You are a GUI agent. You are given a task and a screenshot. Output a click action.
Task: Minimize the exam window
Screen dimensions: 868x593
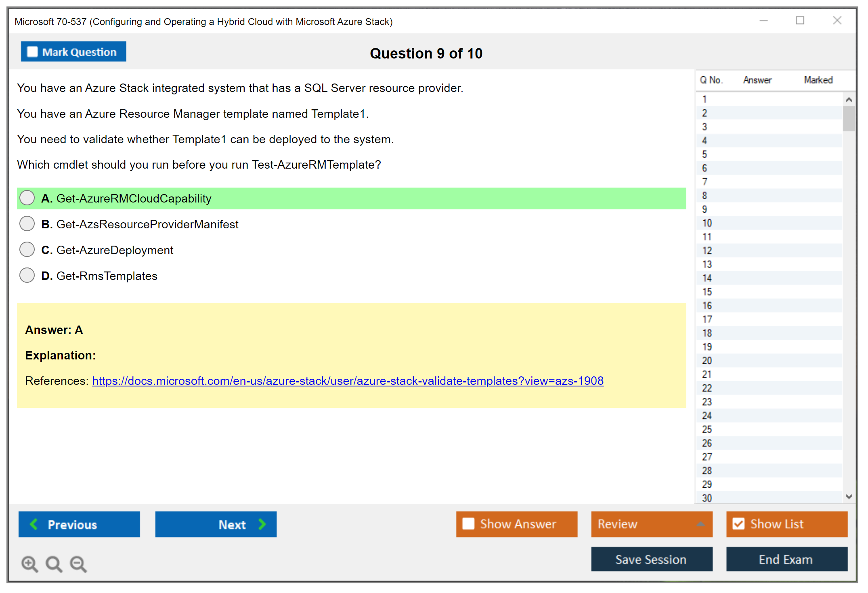(x=763, y=21)
